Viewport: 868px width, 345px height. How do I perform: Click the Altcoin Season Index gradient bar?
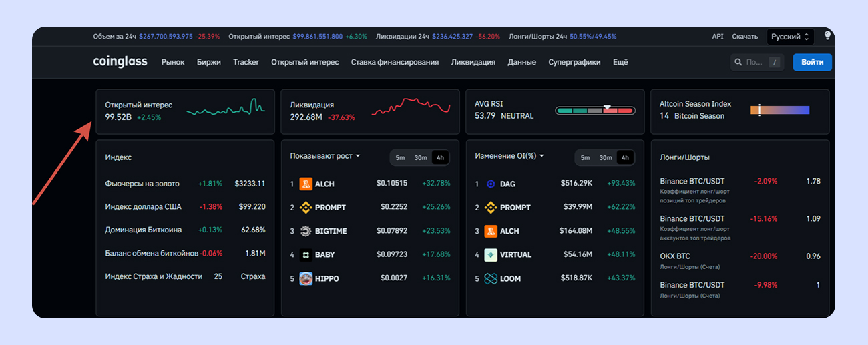point(780,110)
